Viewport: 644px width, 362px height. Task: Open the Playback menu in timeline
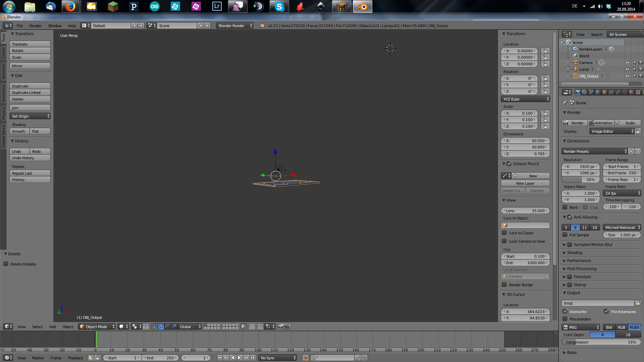coord(75,358)
